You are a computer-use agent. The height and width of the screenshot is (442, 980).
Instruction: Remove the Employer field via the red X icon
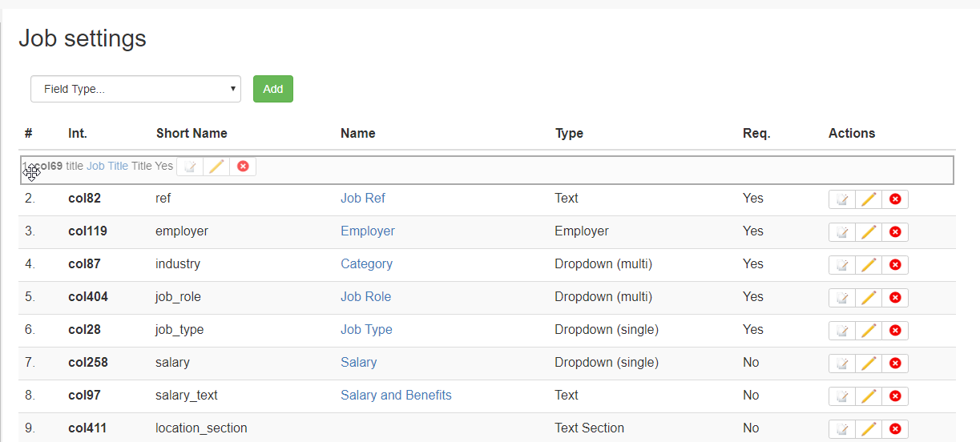(x=895, y=232)
